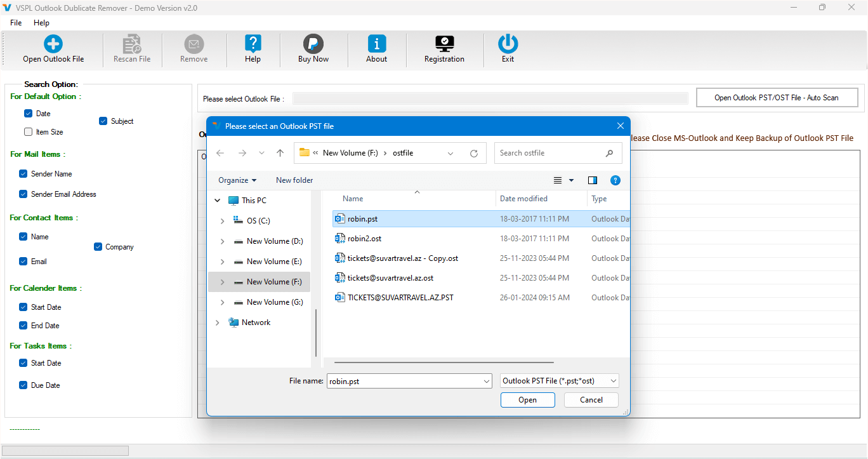Click the search magnifier icon in dialog

pos(609,153)
